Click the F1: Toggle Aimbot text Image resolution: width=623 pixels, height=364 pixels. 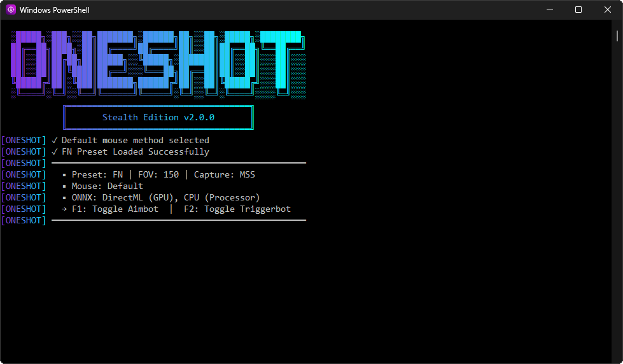(x=115, y=209)
